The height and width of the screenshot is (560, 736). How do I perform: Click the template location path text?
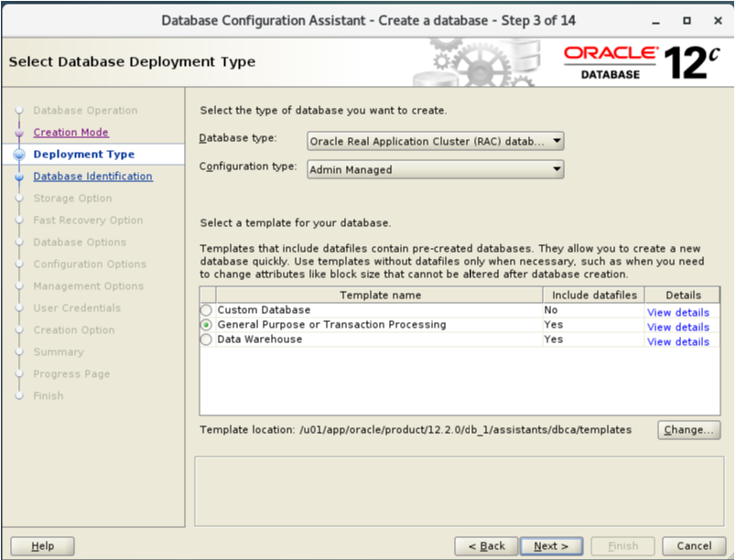pos(465,430)
